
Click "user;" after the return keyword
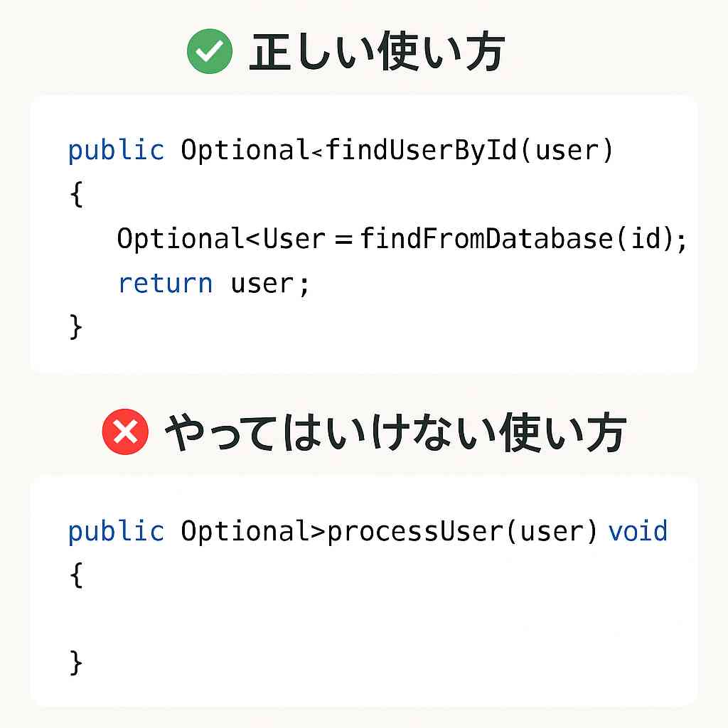[271, 284]
